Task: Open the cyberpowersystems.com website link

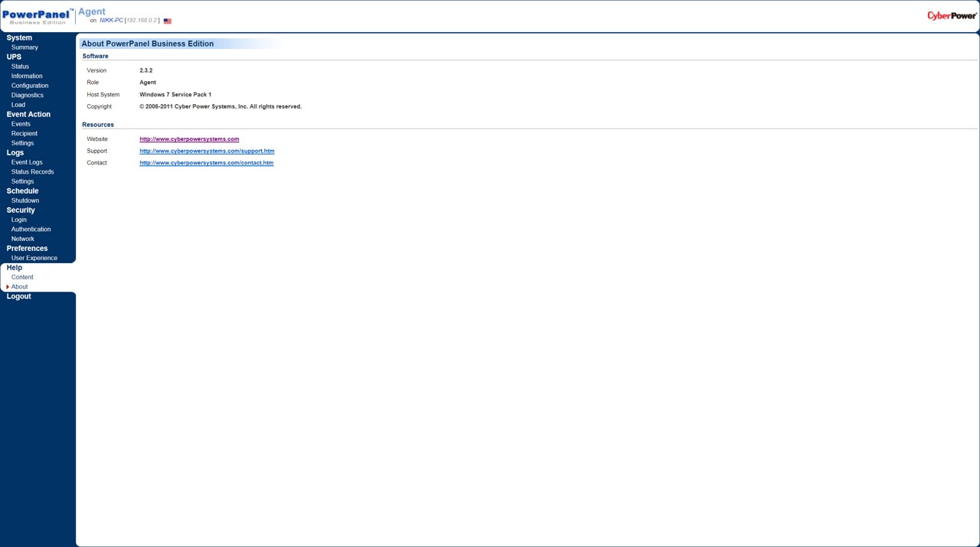Action: pyautogui.click(x=189, y=139)
